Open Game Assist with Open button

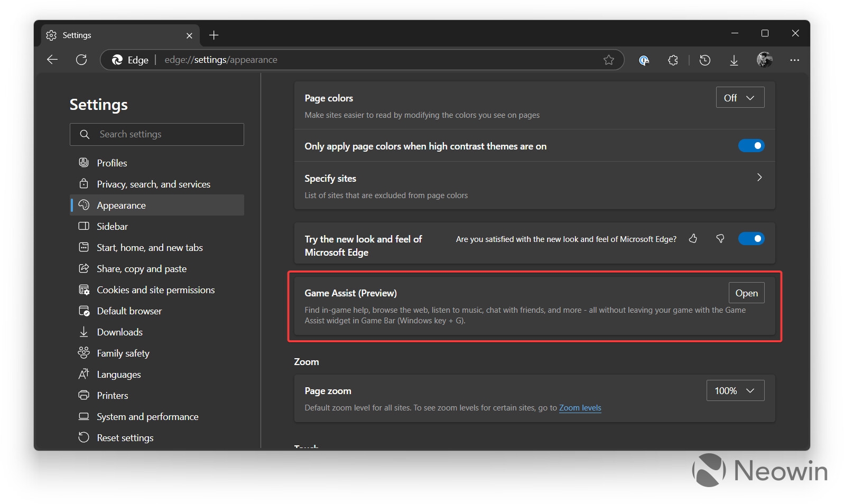(746, 293)
